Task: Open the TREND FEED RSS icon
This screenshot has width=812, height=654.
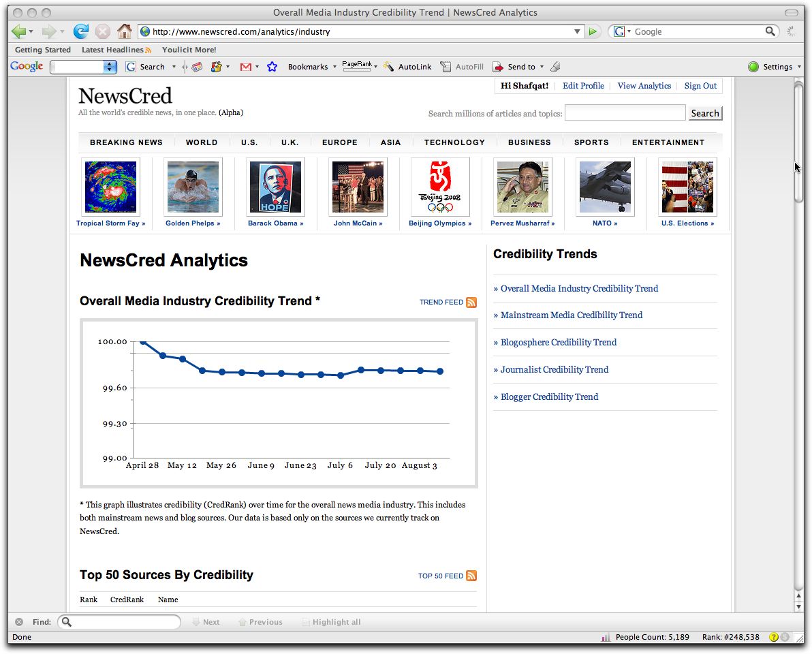Action: [x=471, y=302]
